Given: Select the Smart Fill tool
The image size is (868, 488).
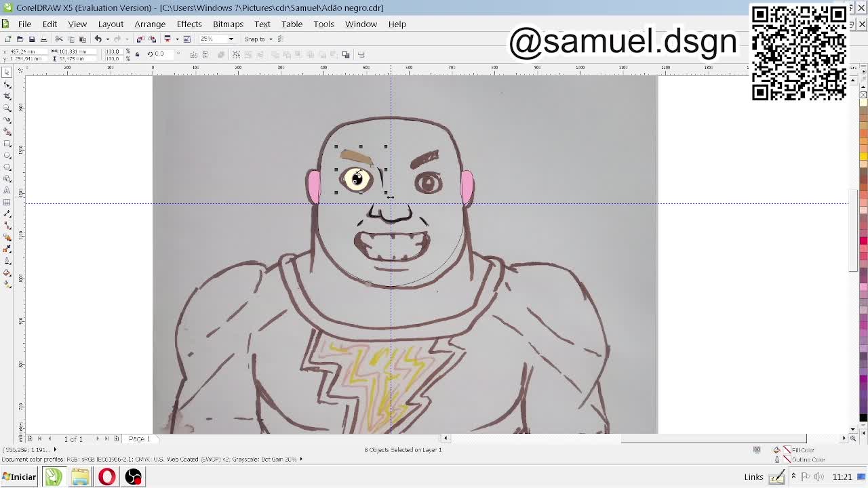Looking at the screenshot, I should (7, 132).
